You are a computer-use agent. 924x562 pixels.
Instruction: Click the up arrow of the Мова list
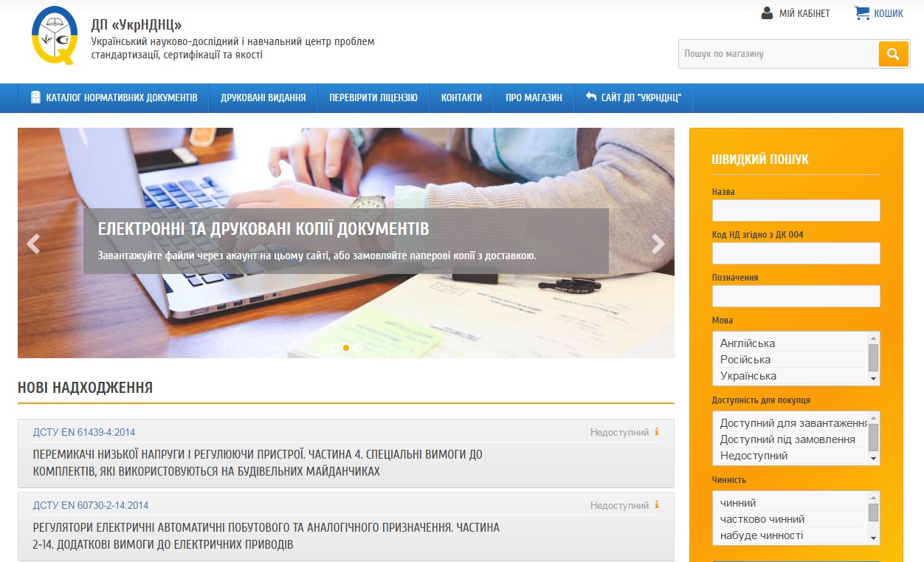point(874,337)
